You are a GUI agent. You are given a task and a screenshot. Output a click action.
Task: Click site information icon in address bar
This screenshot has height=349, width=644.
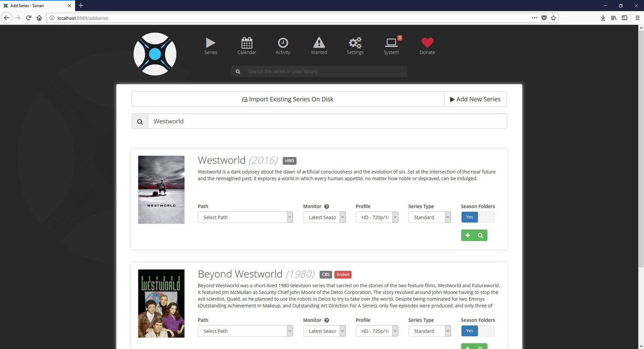pyautogui.click(x=52, y=18)
